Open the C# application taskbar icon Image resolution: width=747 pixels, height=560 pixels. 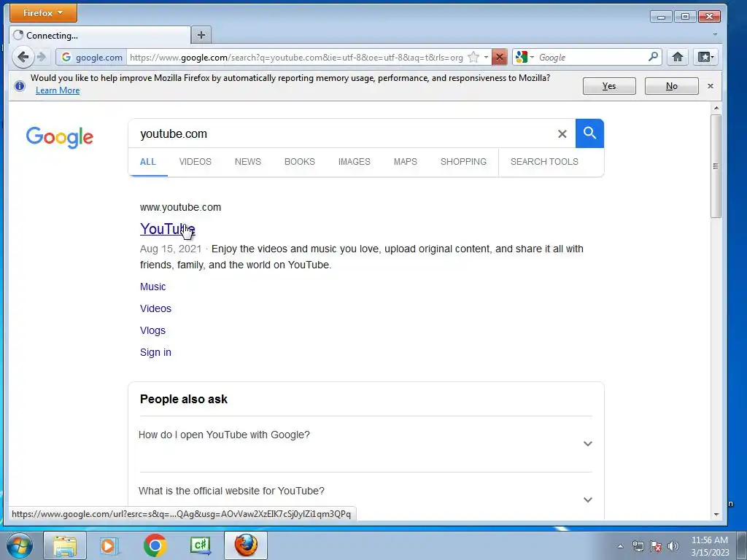200,545
